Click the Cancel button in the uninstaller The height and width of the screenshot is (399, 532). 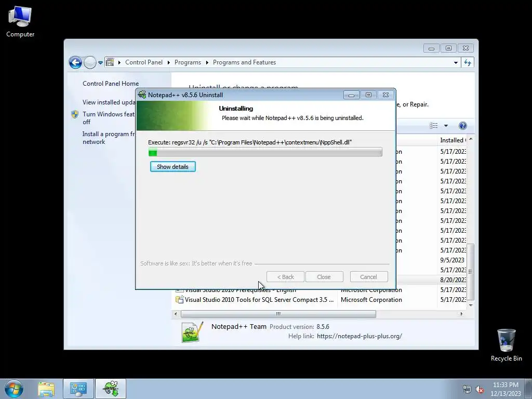[369, 277]
